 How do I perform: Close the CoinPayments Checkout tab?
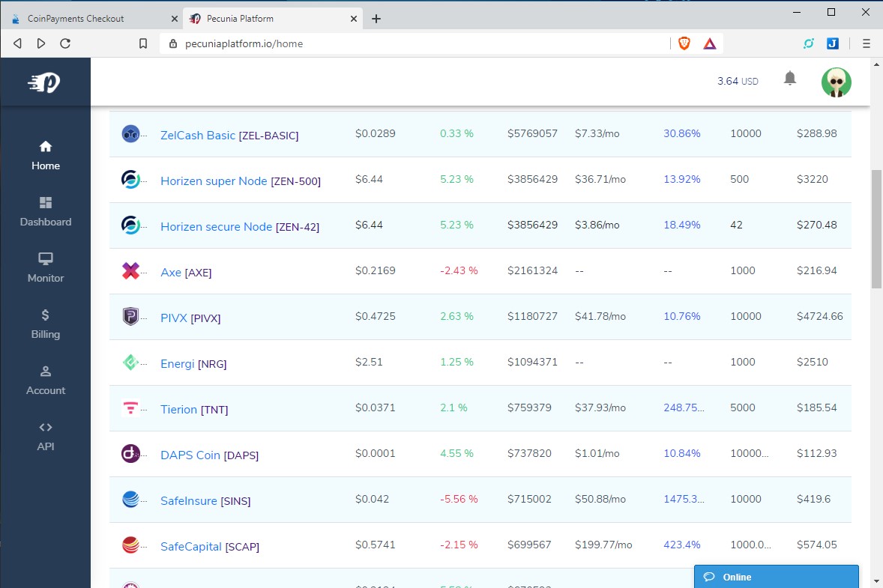tap(175, 19)
